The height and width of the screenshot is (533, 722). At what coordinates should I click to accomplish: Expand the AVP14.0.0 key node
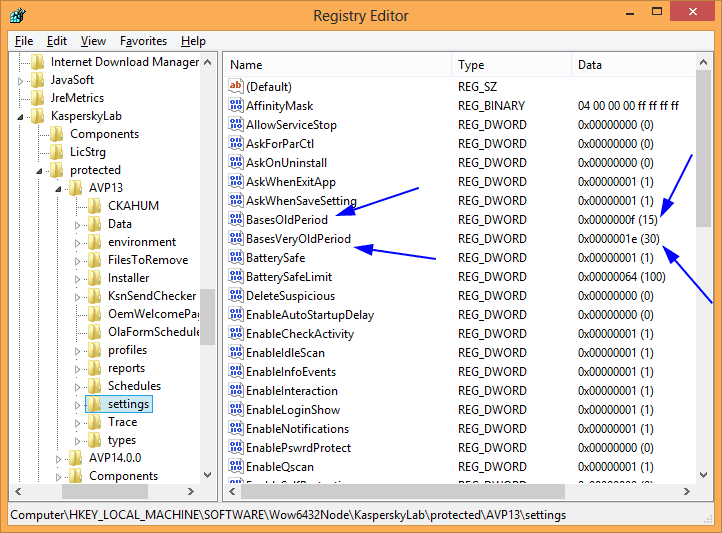pyautogui.click(x=58, y=459)
